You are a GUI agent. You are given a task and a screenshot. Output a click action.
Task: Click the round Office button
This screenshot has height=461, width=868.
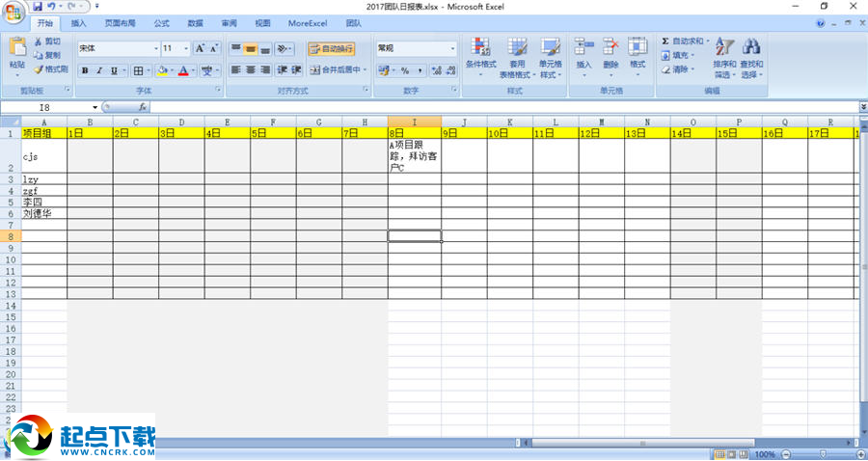tap(14, 12)
